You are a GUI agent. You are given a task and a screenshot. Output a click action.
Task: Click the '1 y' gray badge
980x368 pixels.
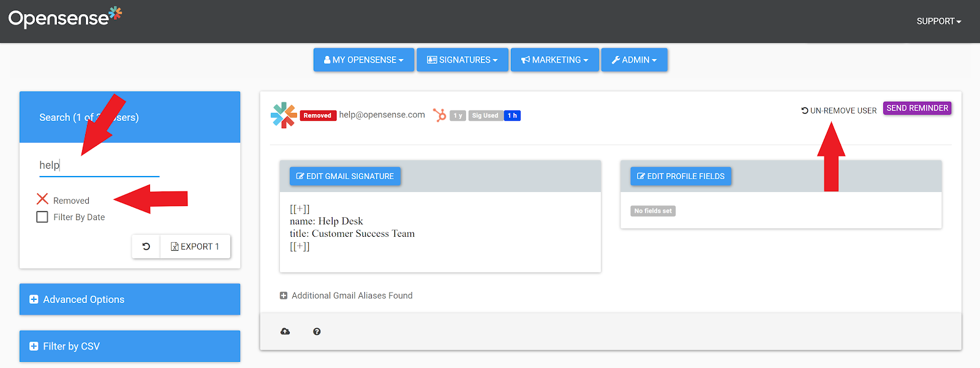[458, 115]
